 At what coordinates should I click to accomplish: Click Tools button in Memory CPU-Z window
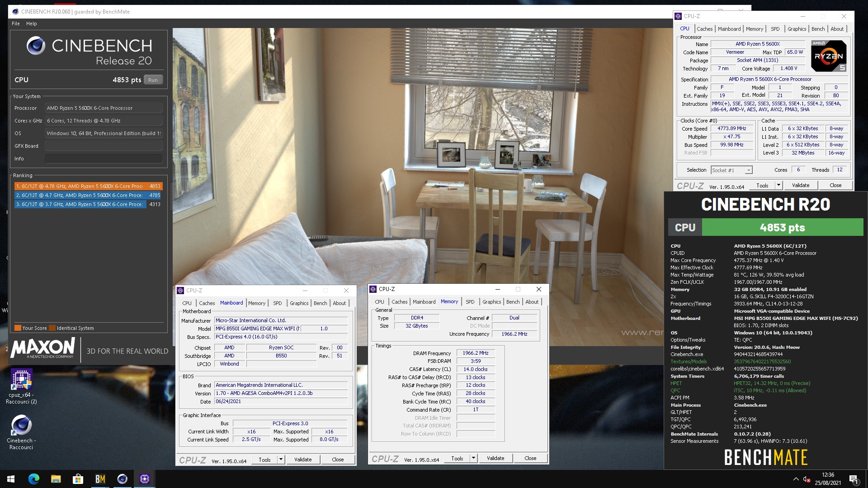(x=457, y=458)
